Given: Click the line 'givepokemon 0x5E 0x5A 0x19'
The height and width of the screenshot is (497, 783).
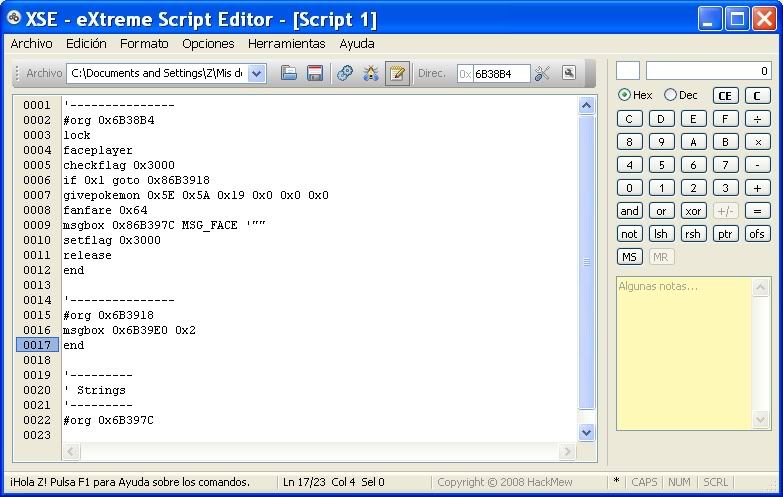Looking at the screenshot, I should pos(196,195).
